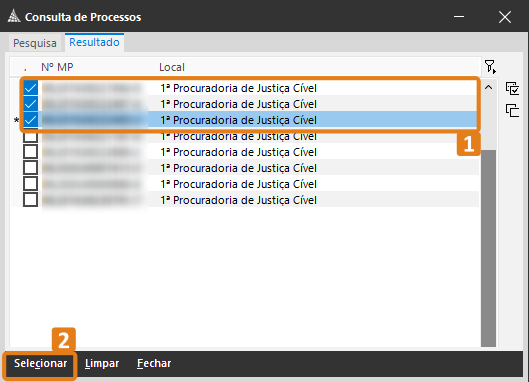Image resolution: width=529 pixels, height=382 pixels.
Task: Select the Resultado tab
Action: [x=94, y=43]
